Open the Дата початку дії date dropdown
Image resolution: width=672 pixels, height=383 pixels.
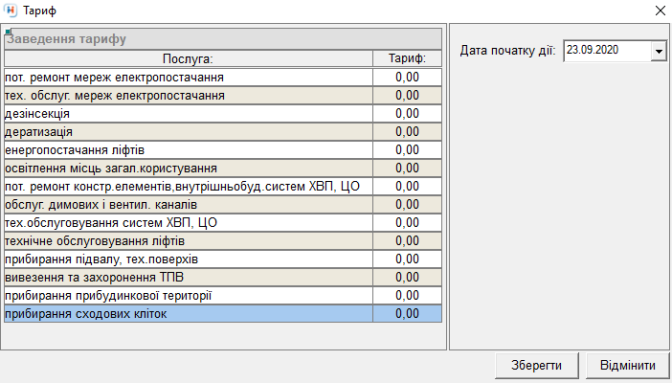pos(658,51)
